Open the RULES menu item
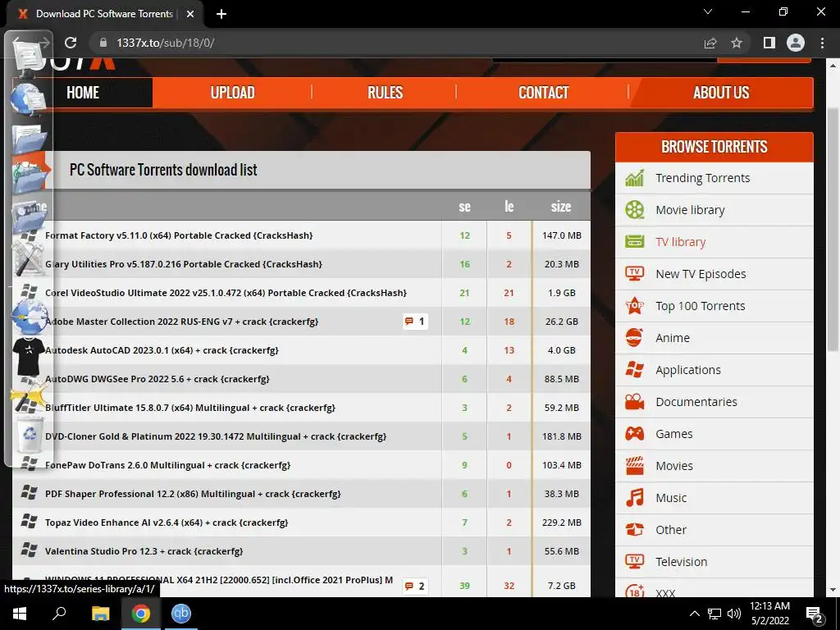Image resolution: width=840 pixels, height=630 pixels. click(385, 93)
